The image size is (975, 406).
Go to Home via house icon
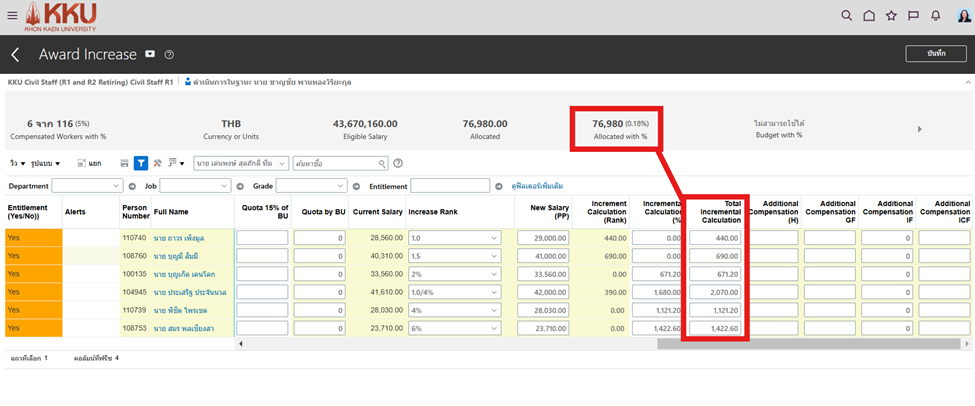869,16
